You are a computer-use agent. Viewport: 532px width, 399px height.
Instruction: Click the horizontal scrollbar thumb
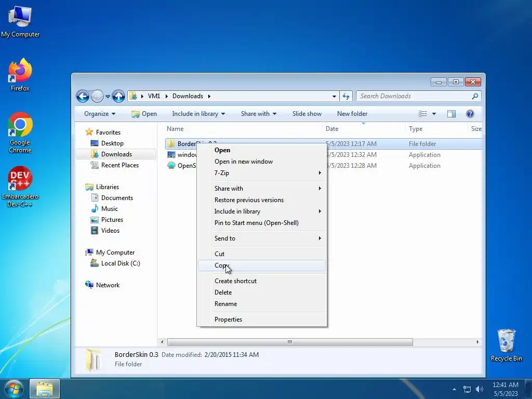[290, 342]
